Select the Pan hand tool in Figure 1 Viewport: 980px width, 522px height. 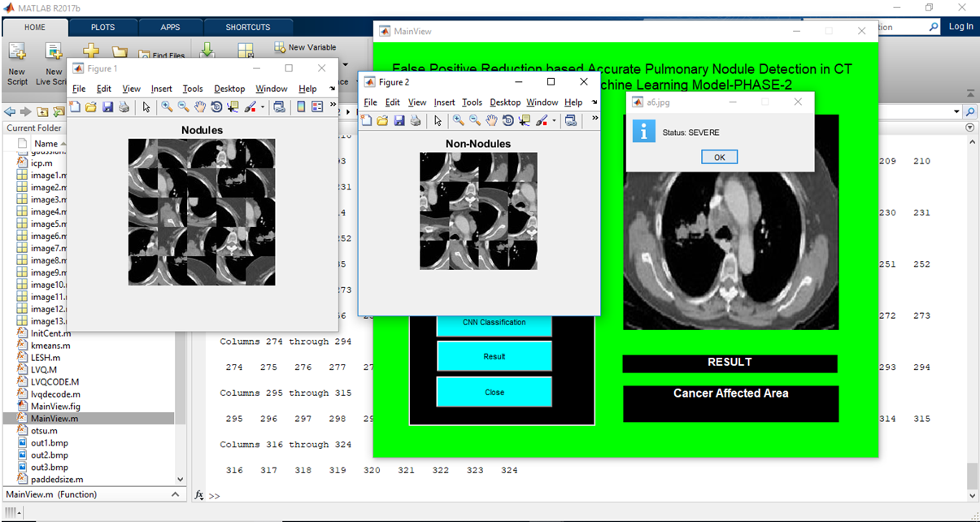tap(200, 107)
